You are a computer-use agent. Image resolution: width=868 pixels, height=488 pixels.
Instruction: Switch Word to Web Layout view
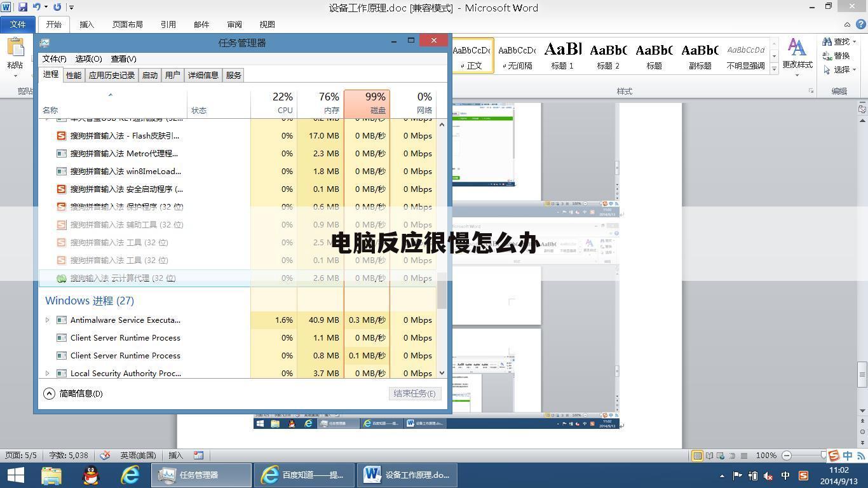point(721,456)
